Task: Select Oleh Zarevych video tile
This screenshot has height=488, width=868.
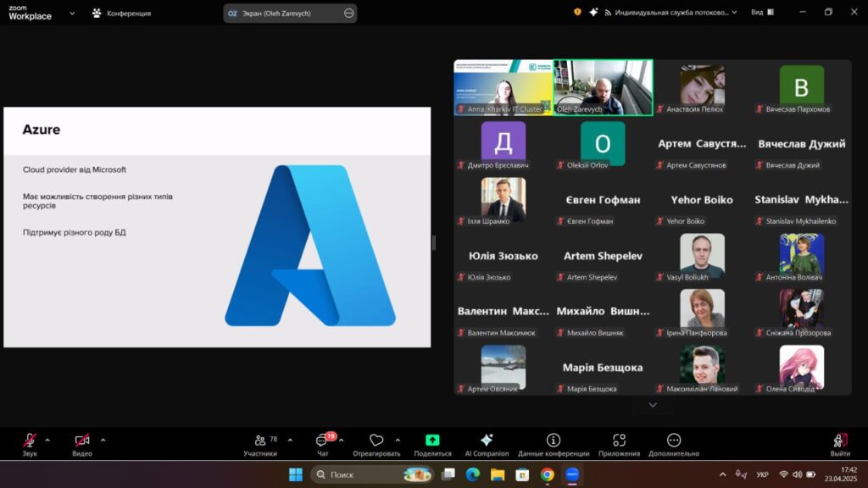Action: coord(603,87)
